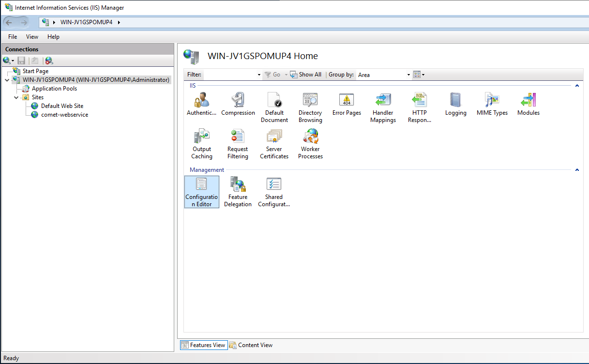Open Output Caching feature

point(202,144)
